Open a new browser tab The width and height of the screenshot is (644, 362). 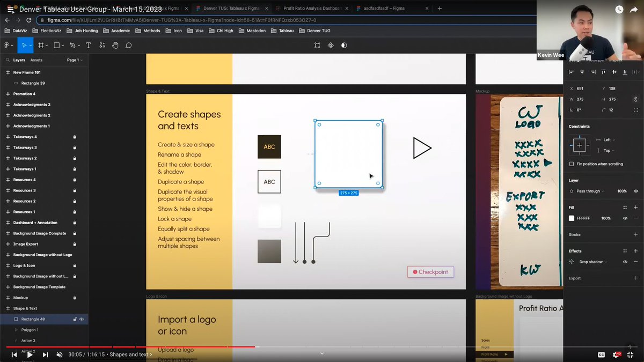(x=440, y=9)
